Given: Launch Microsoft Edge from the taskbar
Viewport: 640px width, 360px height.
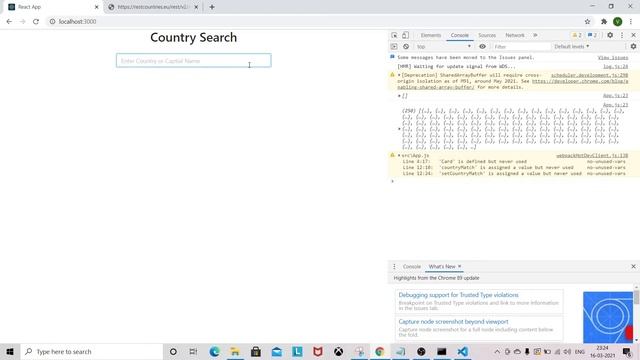Looking at the screenshot, I should [214, 351].
